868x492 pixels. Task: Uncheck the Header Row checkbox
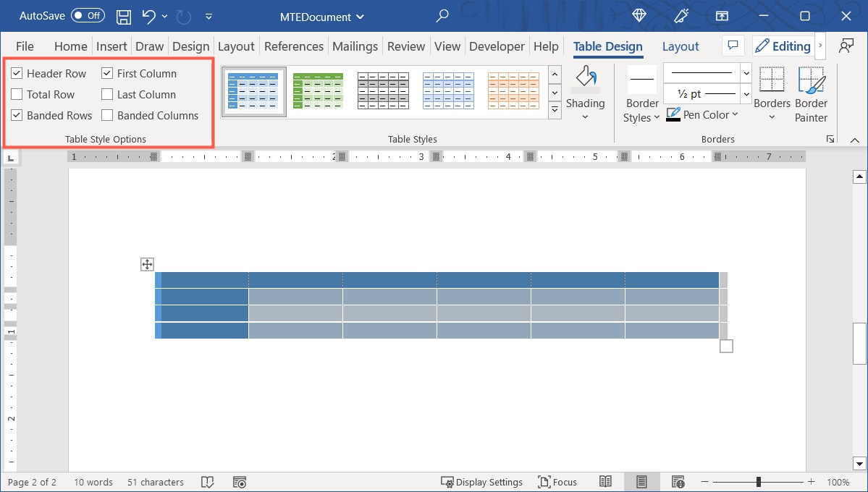[x=17, y=74]
